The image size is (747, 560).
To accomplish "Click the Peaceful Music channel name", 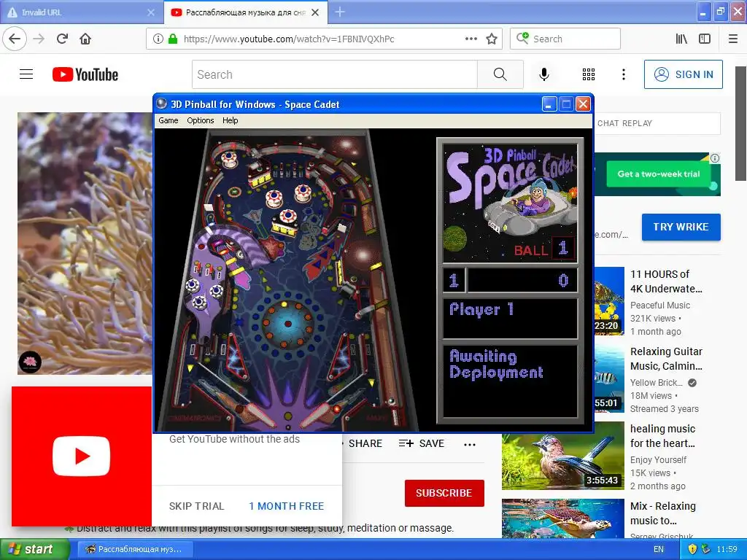I will coord(659,306).
